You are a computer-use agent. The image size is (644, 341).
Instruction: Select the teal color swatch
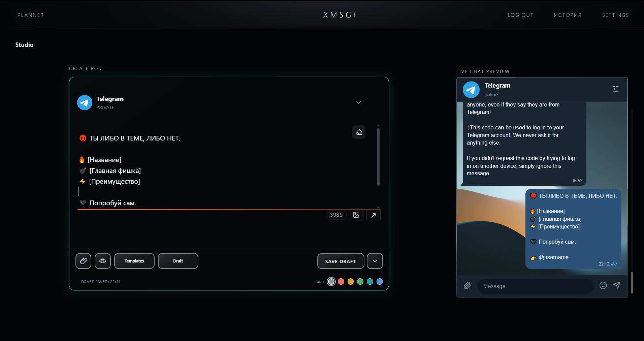tap(370, 282)
